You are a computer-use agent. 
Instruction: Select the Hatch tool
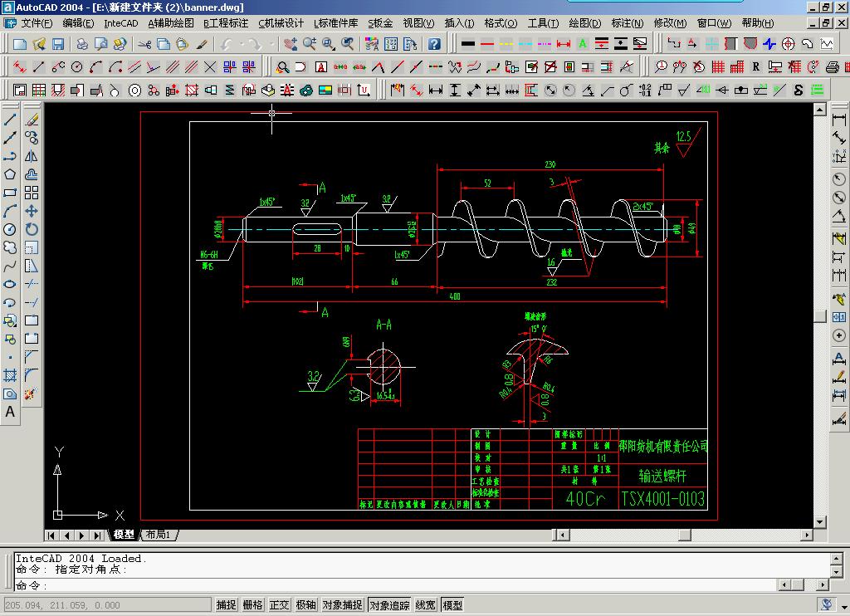point(10,375)
